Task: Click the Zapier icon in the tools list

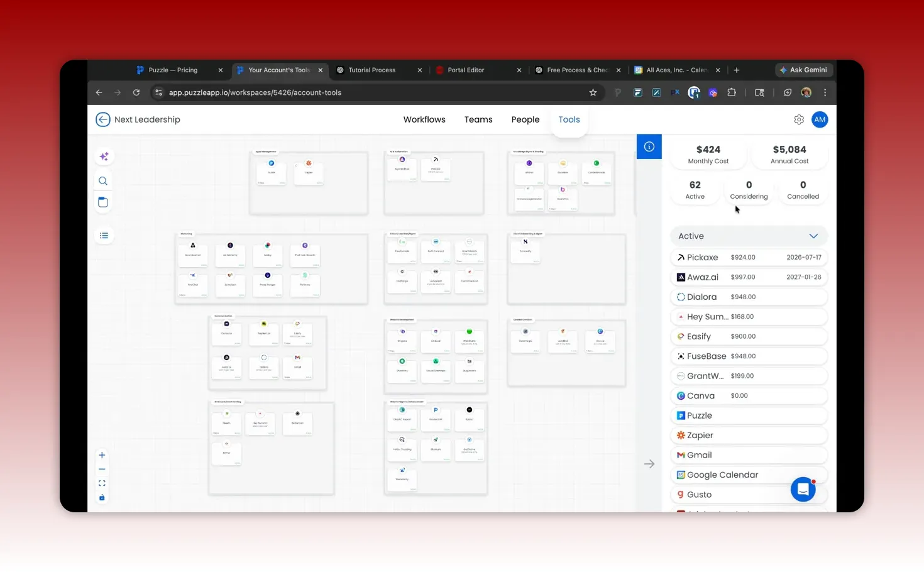Action: [x=681, y=435]
